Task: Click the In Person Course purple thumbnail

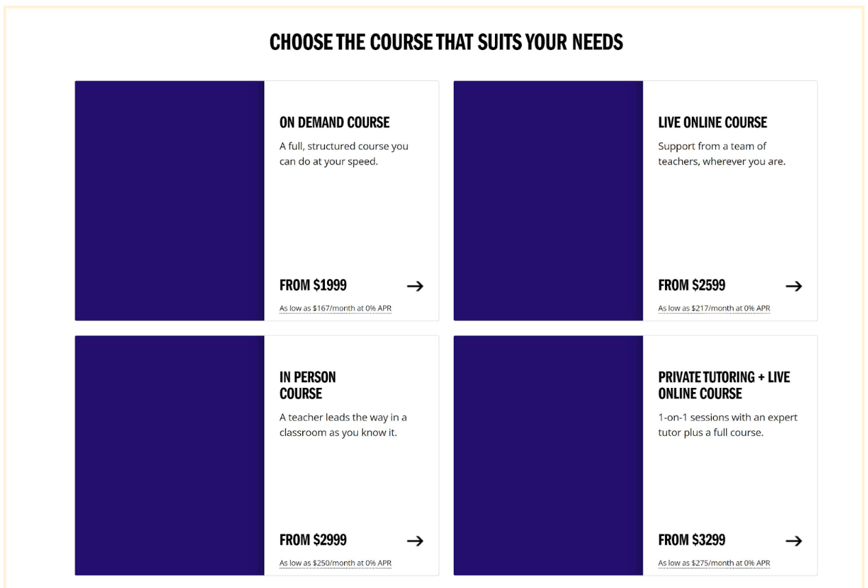Action: point(169,455)
